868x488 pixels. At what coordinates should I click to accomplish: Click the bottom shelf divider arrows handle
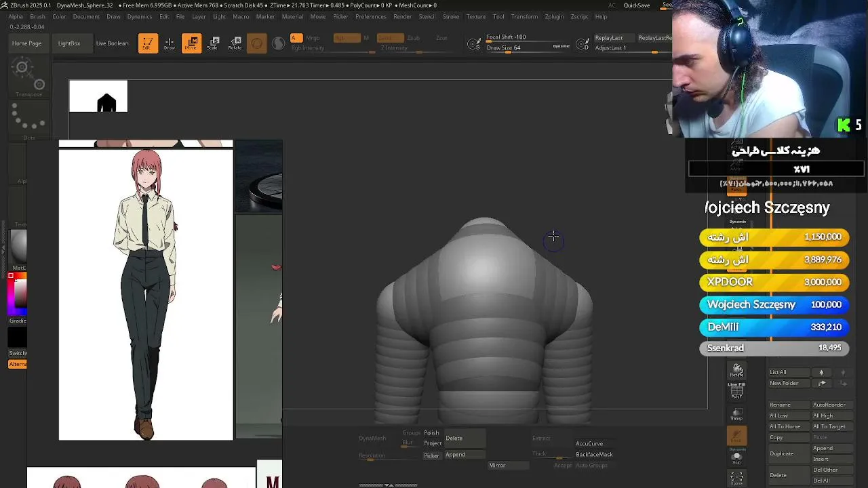point(388,485)
